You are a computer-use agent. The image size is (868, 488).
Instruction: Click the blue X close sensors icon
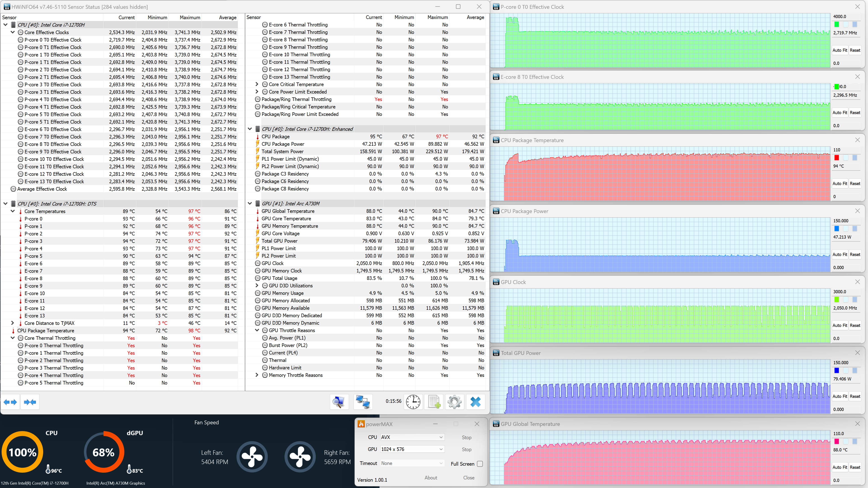(475, 402)
